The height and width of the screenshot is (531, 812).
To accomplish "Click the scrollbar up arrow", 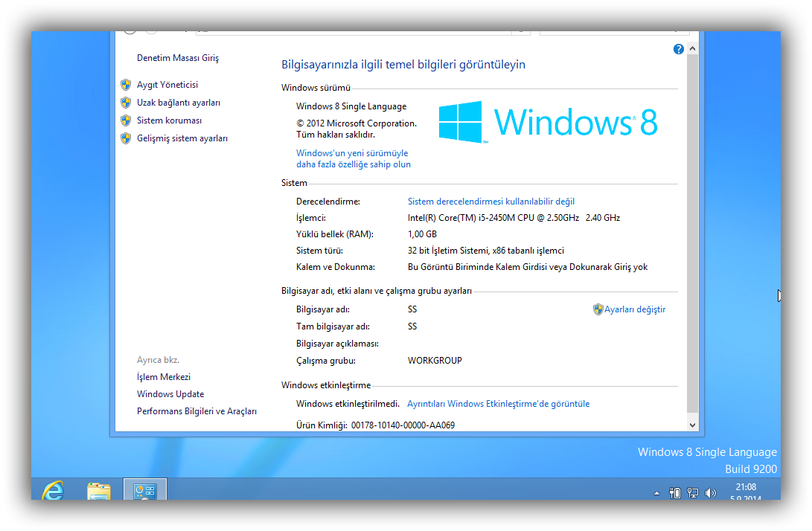I will 693,49.
